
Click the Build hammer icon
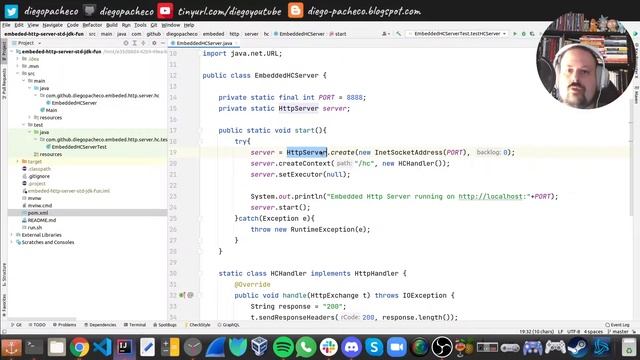click(398, 33)
